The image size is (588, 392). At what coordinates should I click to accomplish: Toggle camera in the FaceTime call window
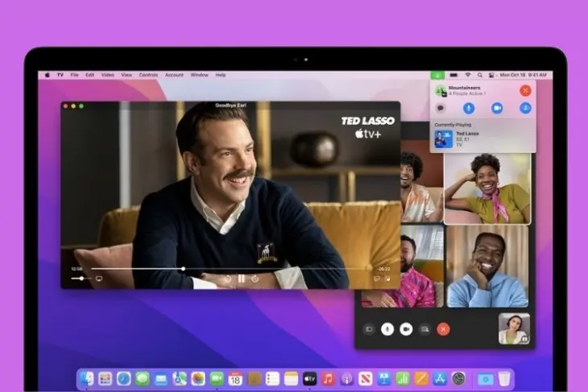click(x=406, y=328)
